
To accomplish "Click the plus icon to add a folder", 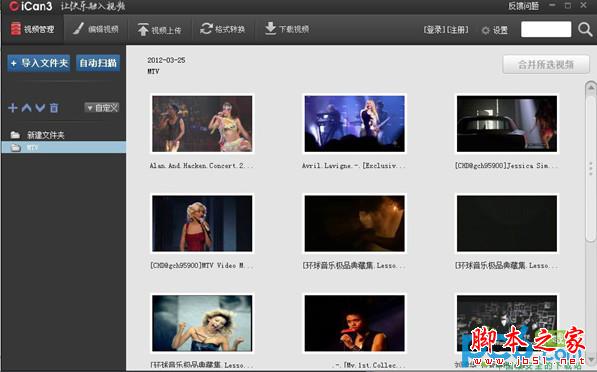I will pyautogui.click(x=13, y=108).
